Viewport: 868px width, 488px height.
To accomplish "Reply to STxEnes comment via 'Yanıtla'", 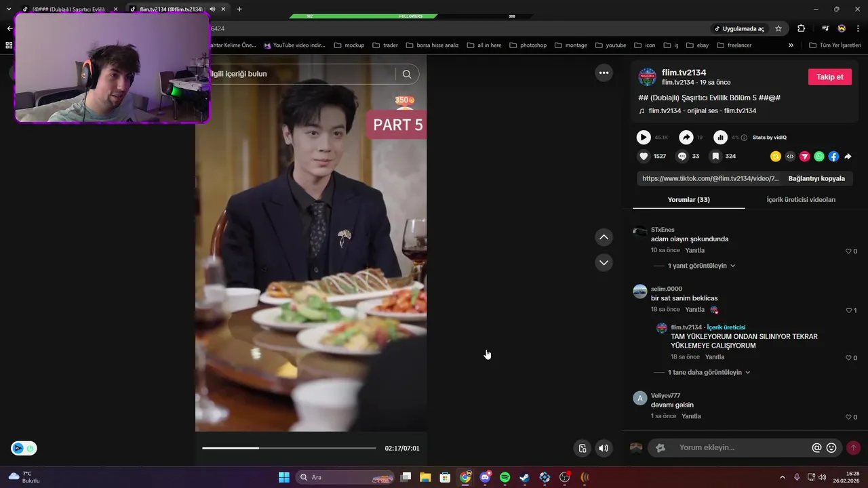I will tap(695, 251).
